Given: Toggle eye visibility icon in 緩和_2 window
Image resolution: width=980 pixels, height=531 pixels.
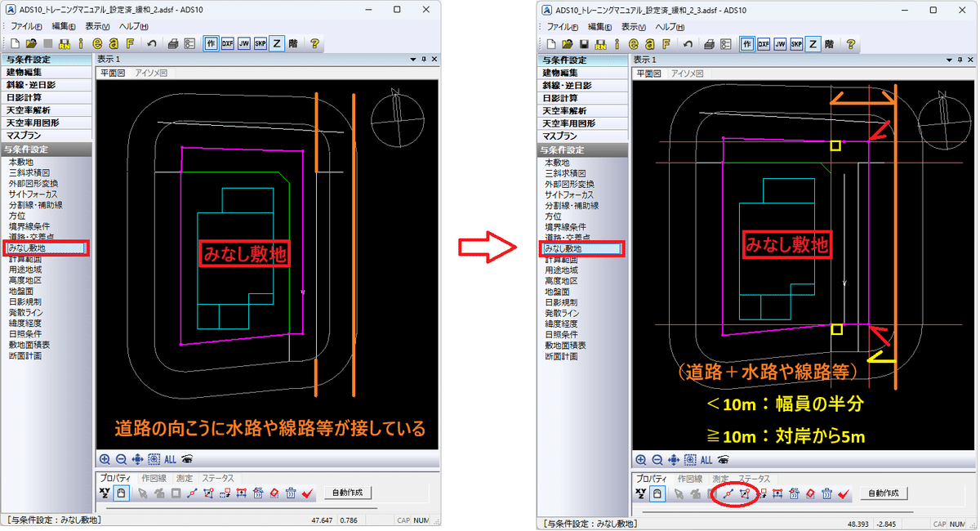Looking at the screenshot, I should point(187,460).
